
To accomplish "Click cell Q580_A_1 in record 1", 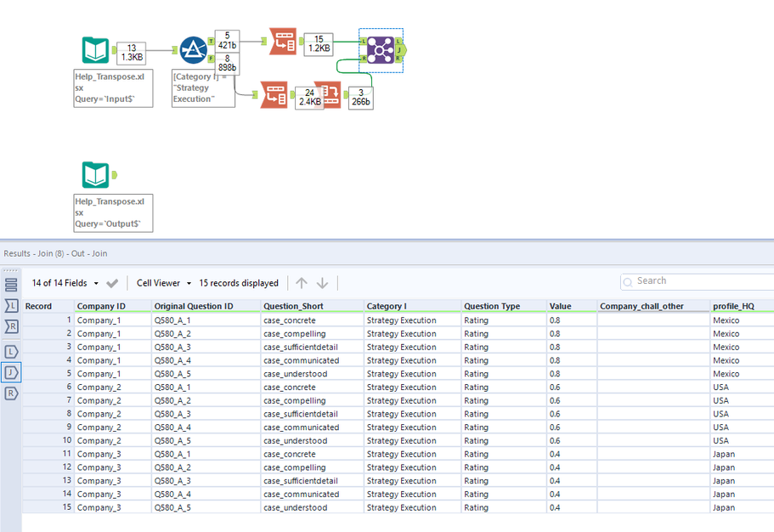I will pos(206,320).
